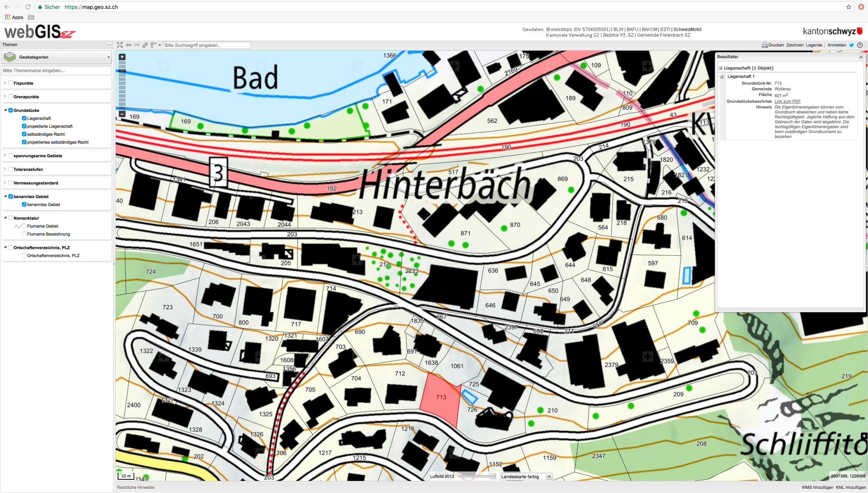Check the Flurname Bezeichnung checkbox
868x493 pixels.
pos(24,234)
